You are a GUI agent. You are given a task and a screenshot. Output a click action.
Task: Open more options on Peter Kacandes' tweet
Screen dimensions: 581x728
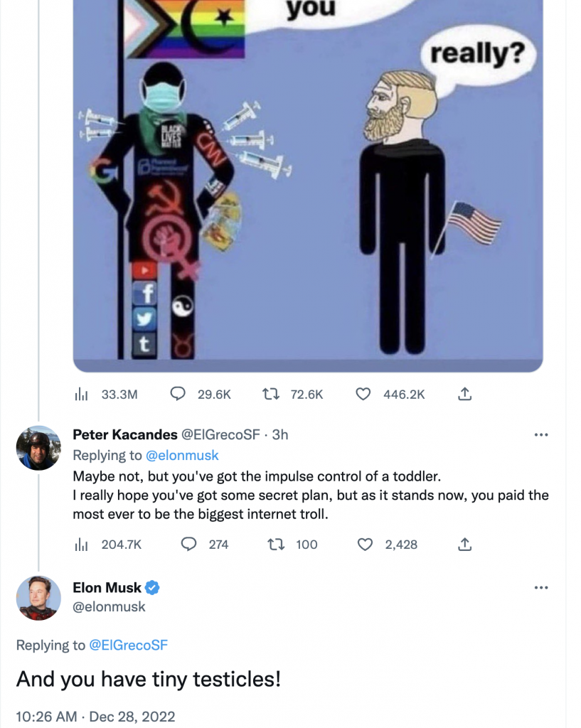click(x=541, y=435)
